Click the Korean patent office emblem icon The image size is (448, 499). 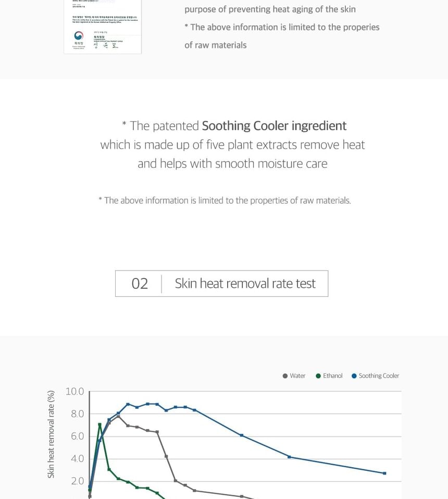pyautogui.click(x=79, y=35)
